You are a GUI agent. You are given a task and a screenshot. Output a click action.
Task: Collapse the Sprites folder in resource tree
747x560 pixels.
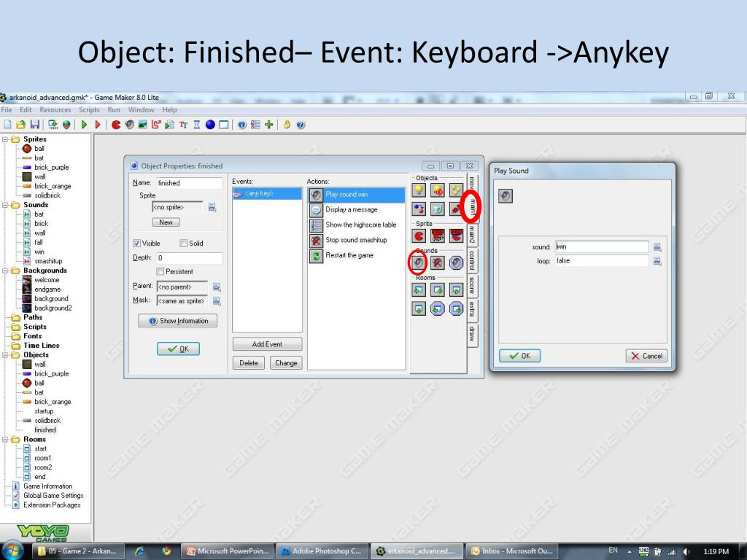click(x=5, y=139)
